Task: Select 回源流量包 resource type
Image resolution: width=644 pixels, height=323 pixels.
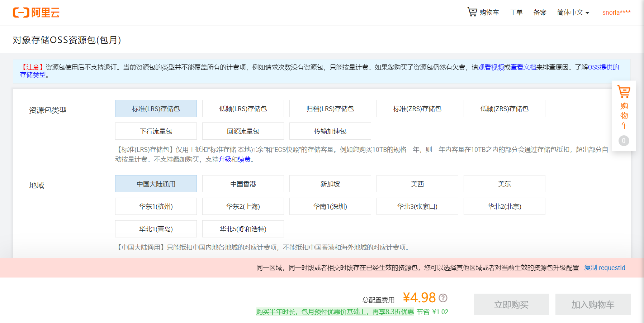Action: [x=243, y=131]
